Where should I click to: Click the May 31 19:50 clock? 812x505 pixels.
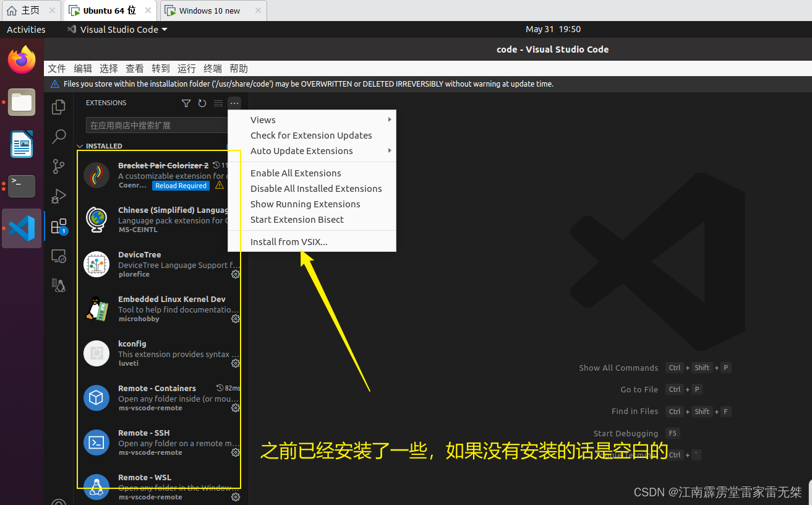click(x=553, y=29)
